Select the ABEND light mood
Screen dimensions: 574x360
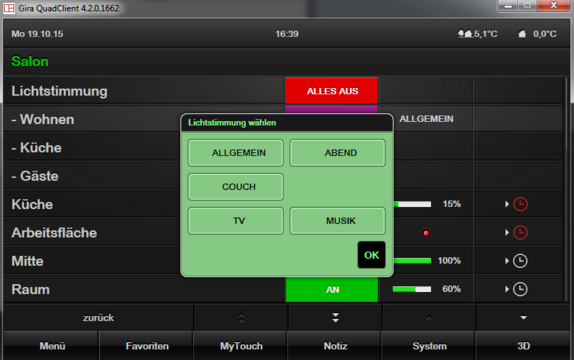[x=338, y=153]
